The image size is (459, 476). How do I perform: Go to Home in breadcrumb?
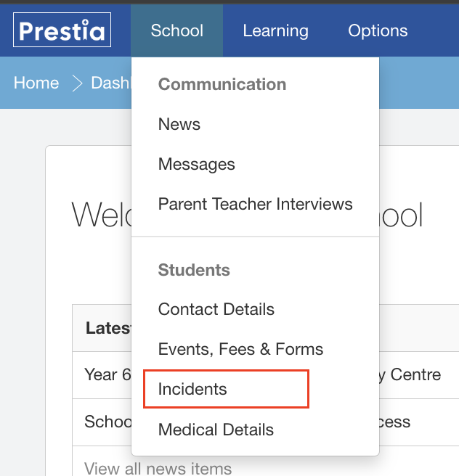[x=36, y=83]
